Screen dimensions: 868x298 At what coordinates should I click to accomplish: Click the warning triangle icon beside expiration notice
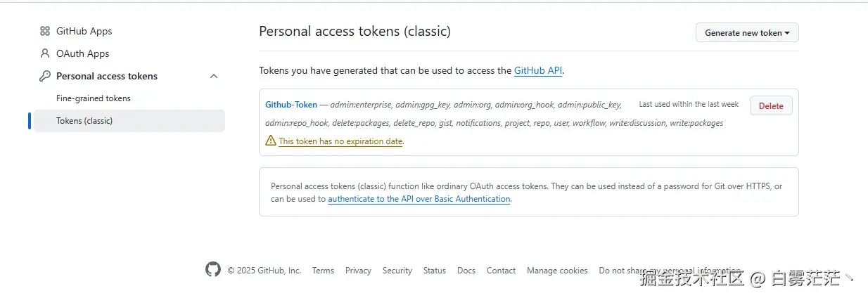pos(271,141)
